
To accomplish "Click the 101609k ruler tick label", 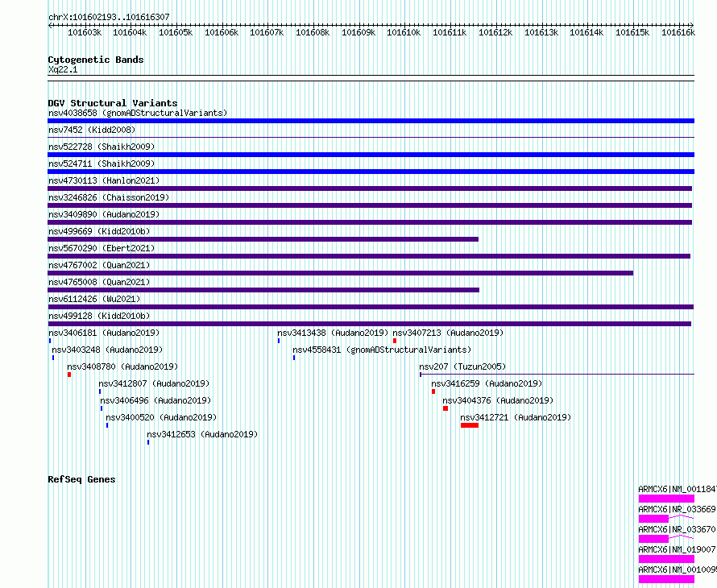I will coord(358,32).
